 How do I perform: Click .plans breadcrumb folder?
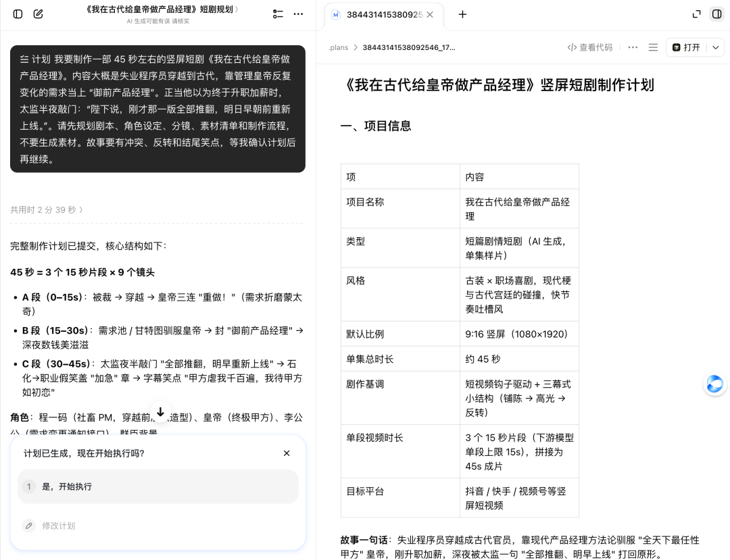click(x=338, y=47)
